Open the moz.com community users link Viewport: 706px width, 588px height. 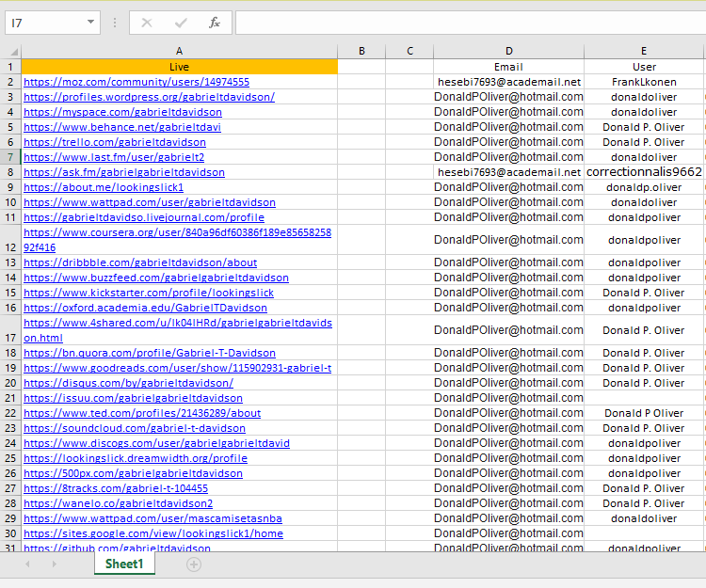coord(136,82)
